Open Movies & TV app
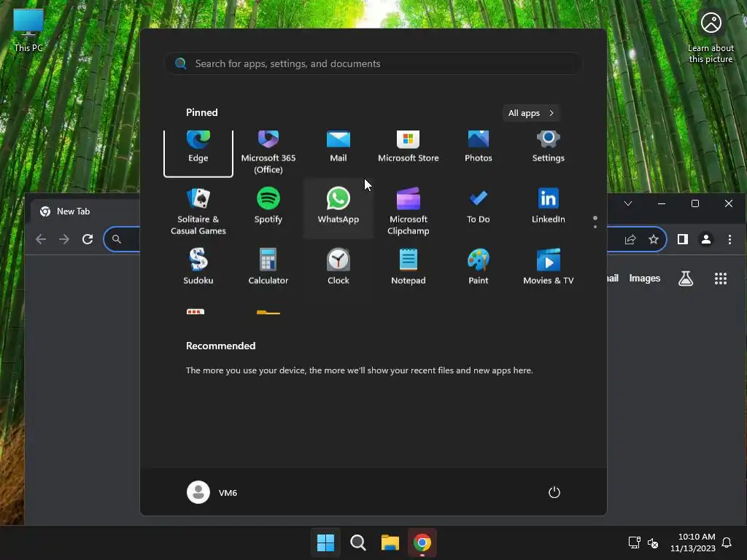747x560 pixels. click(x=549, y=267)
